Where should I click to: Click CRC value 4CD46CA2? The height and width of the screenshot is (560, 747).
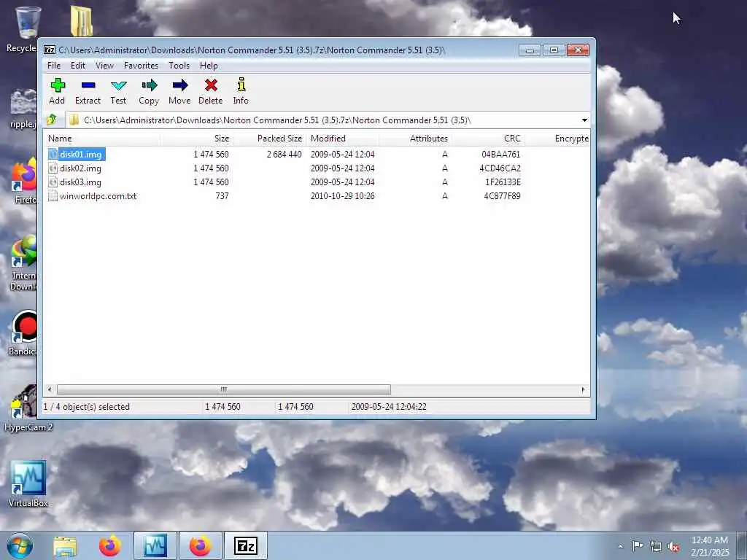pyautogui.click(x=500, y=168)
